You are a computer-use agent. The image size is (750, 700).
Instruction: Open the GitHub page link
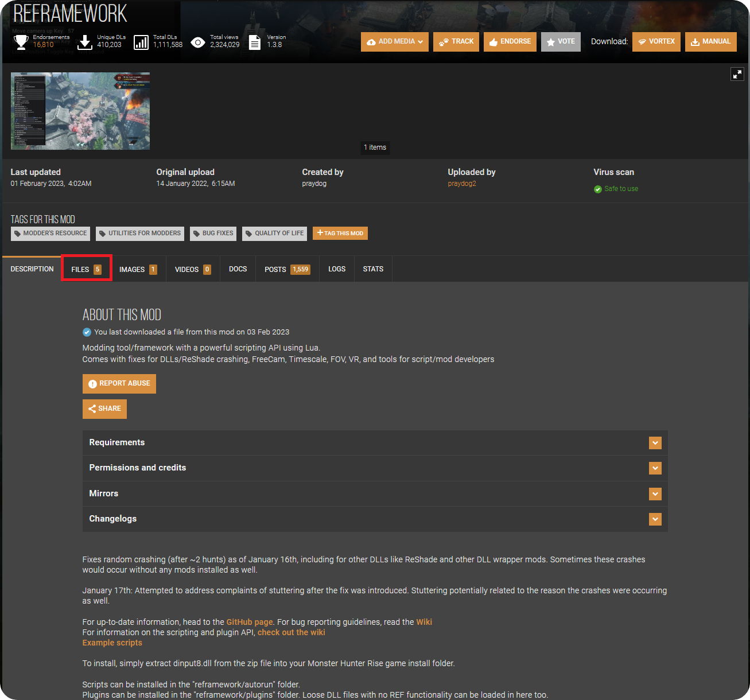click(x=250, y=622)
